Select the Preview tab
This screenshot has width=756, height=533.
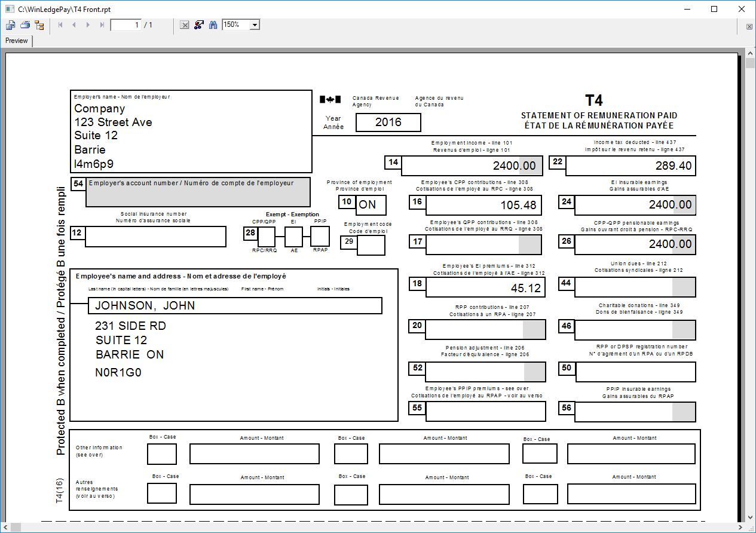click(x=17, y=41)
